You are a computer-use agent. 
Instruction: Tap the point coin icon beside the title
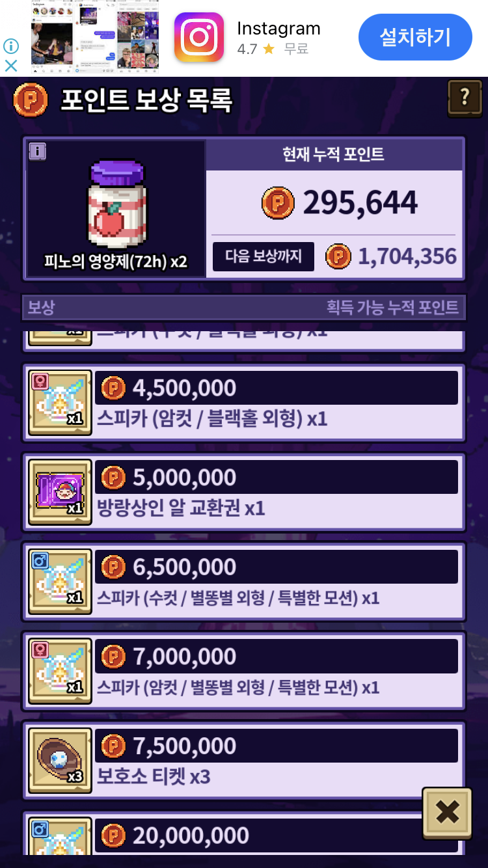pos(31,100)
